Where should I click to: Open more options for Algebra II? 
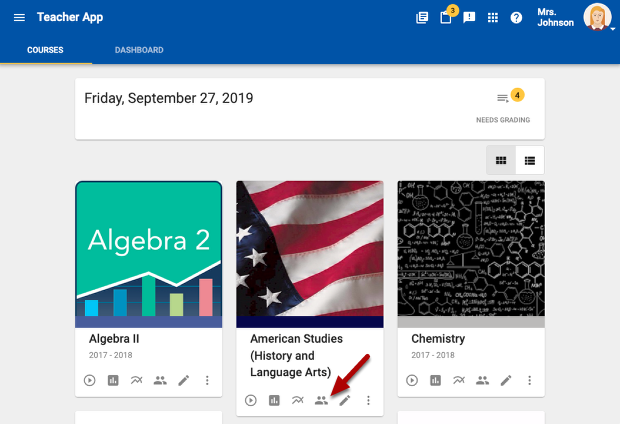point(207,381)
